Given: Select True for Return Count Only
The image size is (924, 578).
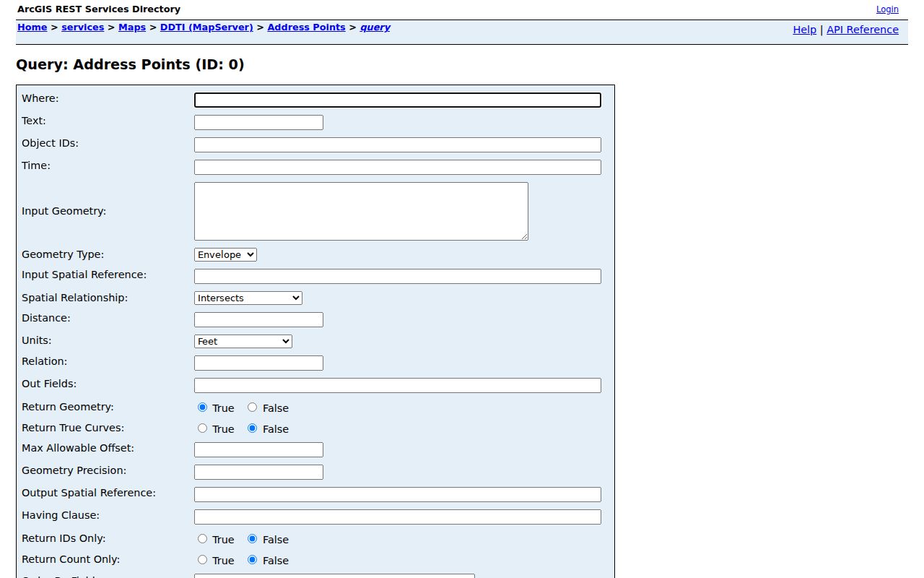Looking at the screenshot, I should coord(202,560).
